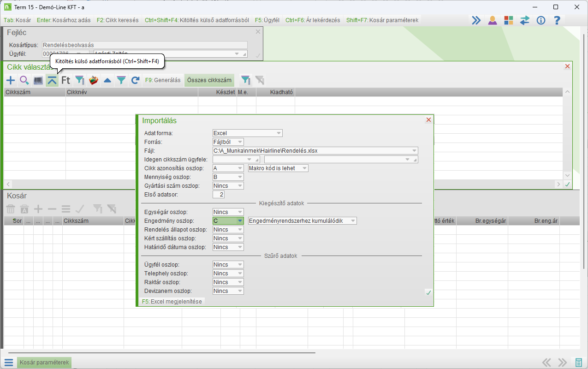
Task: Click the blue refresh arrow icon
Action: pos(135,80)
